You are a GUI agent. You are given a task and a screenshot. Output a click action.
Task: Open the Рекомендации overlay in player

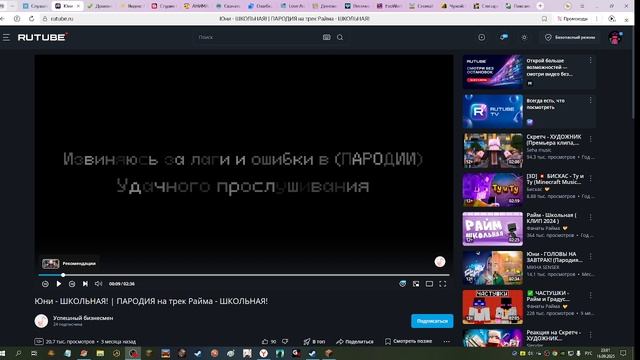click(x=69, y=264)
